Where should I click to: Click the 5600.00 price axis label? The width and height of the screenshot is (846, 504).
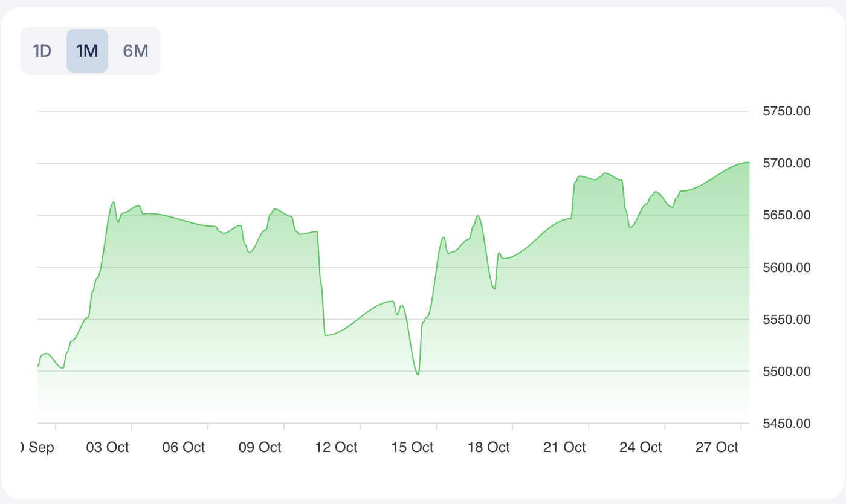point(786,268)
